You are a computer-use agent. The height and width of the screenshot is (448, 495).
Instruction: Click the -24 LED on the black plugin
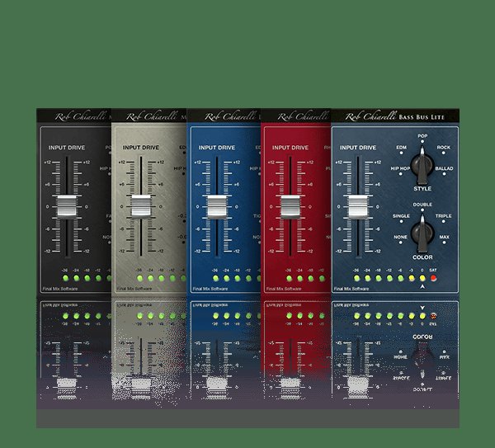tap(76, 278)
